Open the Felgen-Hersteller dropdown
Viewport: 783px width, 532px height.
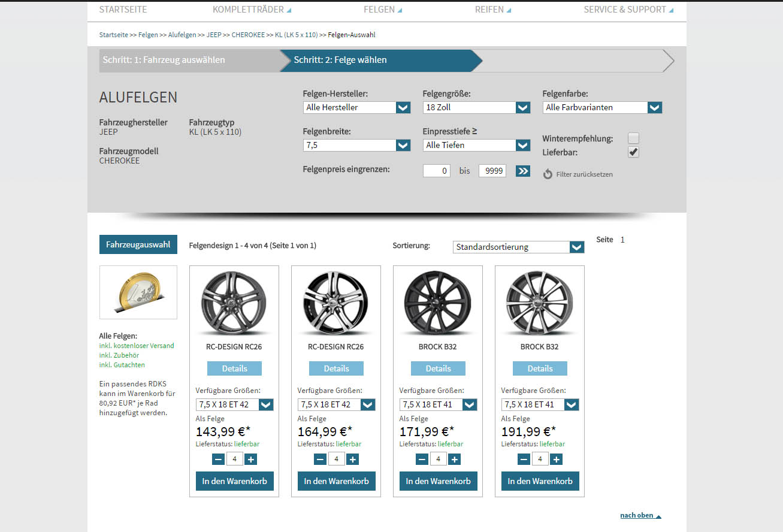(356, 108)
